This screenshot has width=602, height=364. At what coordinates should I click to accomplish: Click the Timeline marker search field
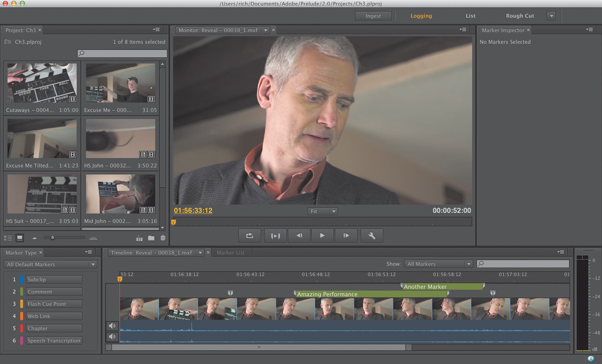[x=523, y=264]
